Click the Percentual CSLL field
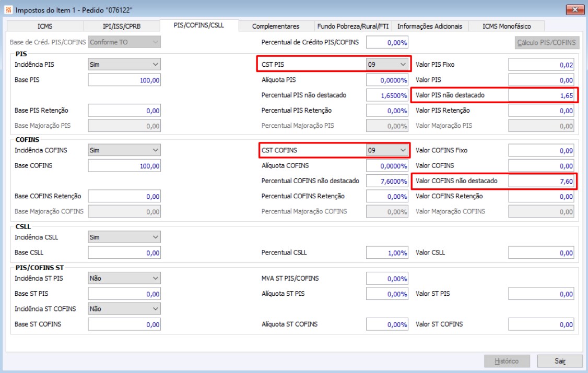Screen dimensions: 588x373 point(387,253)
